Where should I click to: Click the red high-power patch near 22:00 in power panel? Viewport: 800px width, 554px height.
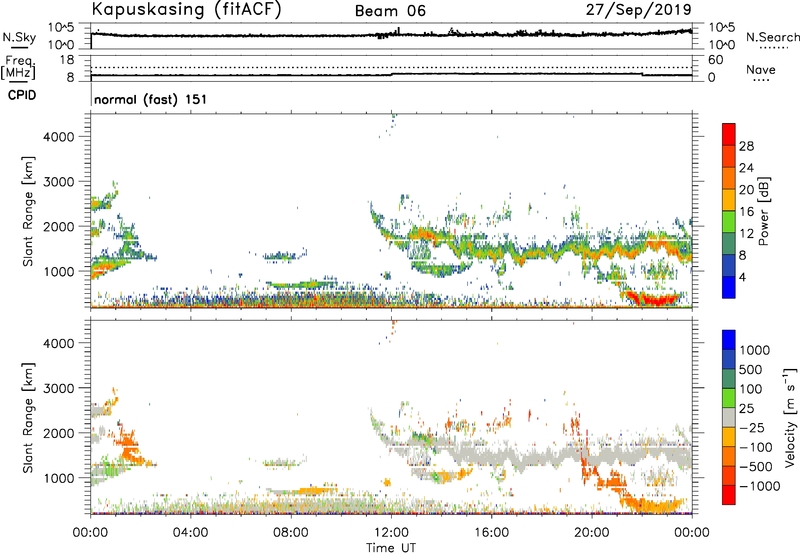[x=652, y=298]
